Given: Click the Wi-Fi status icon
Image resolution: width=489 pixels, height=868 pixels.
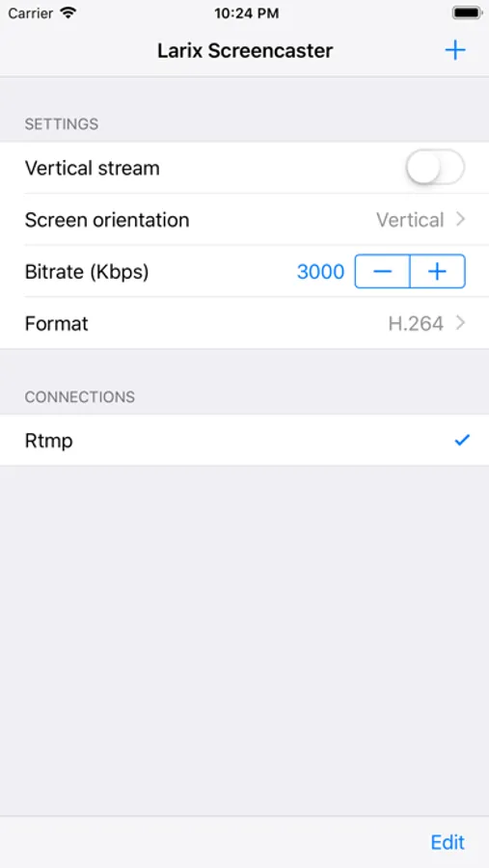Looking at the screenshot, I should pos(68,14).
